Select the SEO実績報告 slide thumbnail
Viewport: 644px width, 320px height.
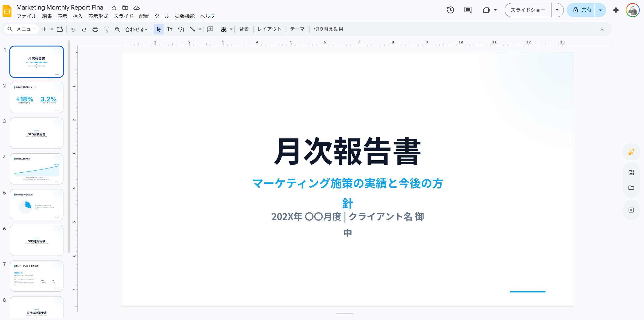click(36, 133)
